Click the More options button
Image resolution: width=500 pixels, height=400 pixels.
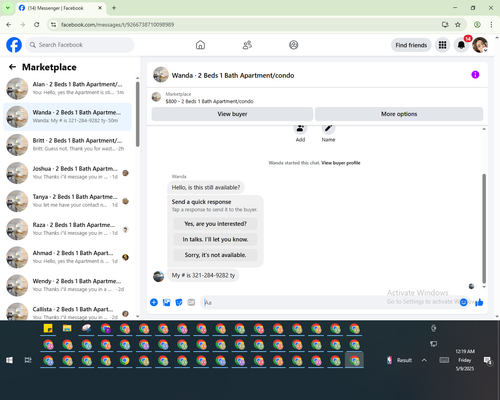pos(399,114)
